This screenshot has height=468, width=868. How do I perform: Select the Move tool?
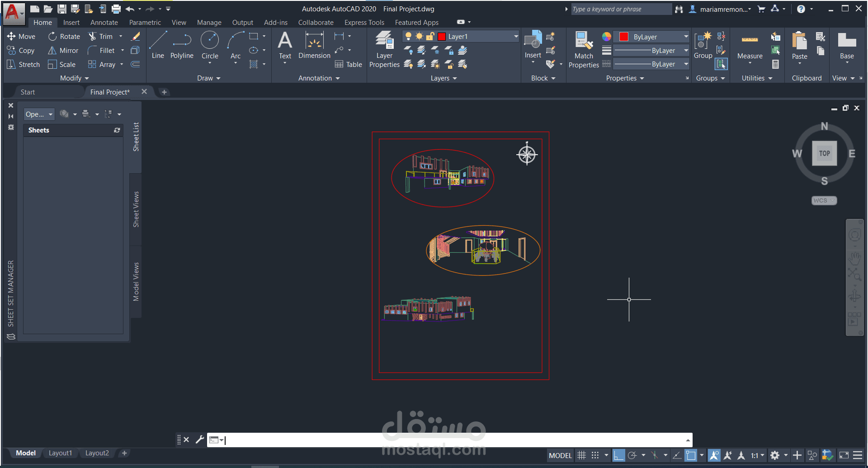point(21,36)
